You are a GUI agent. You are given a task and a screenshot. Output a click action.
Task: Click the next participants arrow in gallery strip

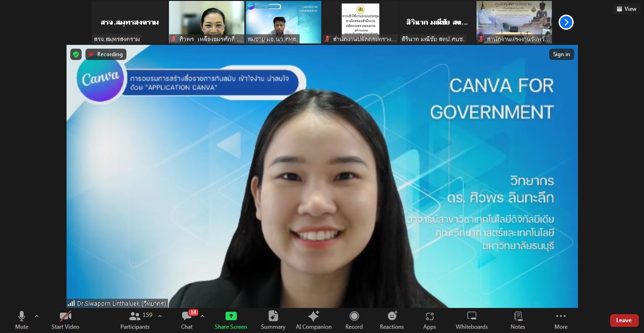(566, 22)
